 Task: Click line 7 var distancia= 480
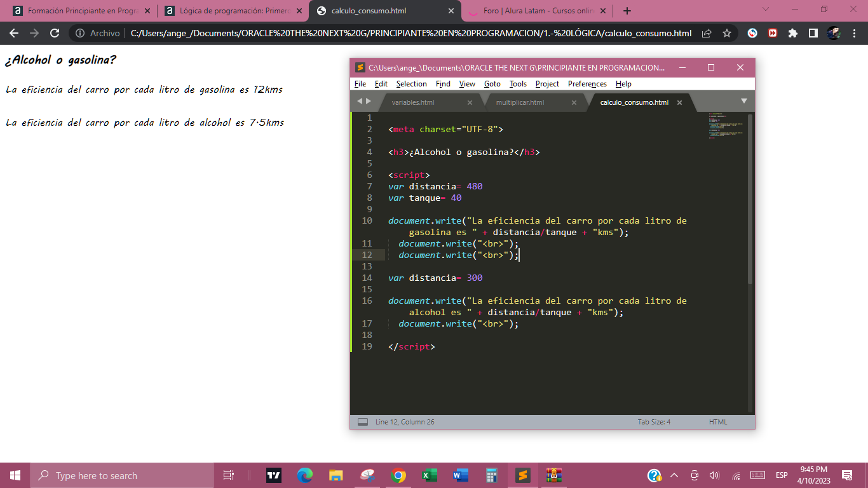(435, 186)
